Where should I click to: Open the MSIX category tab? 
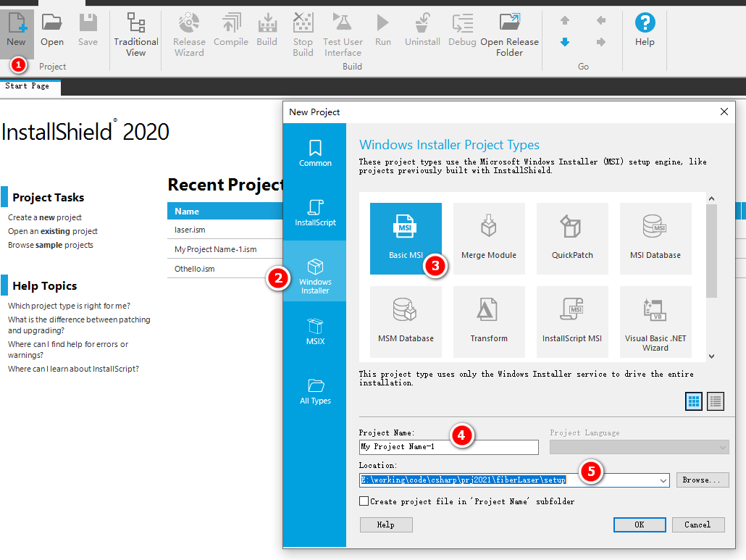[x=315, y=331]
